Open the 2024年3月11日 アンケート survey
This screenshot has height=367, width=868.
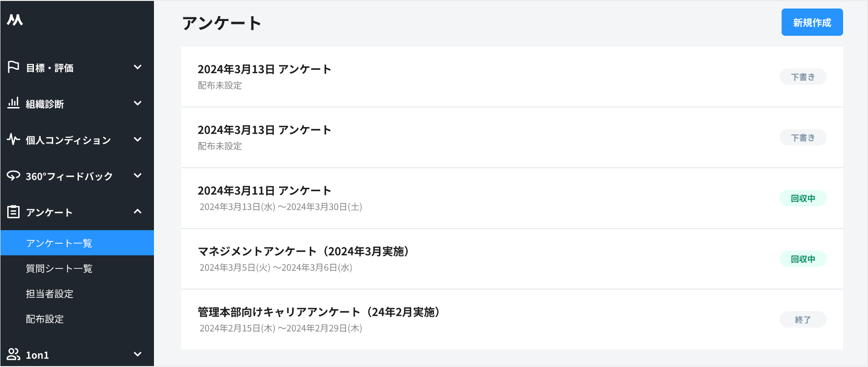pos(264,190)
